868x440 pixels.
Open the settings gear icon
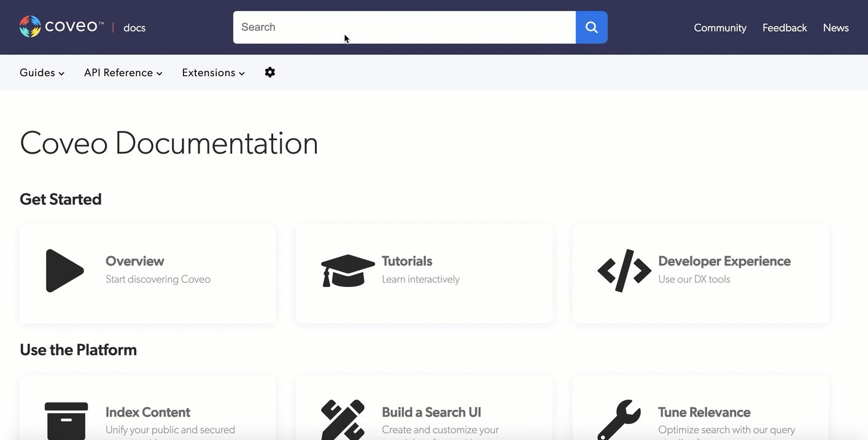coord(270,73)
